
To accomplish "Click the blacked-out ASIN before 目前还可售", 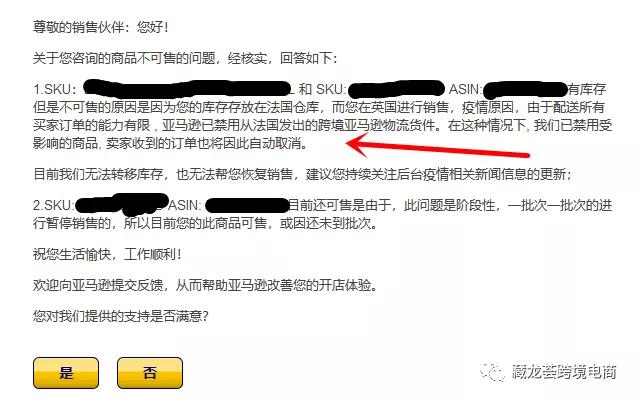I will tap(247, 205).
